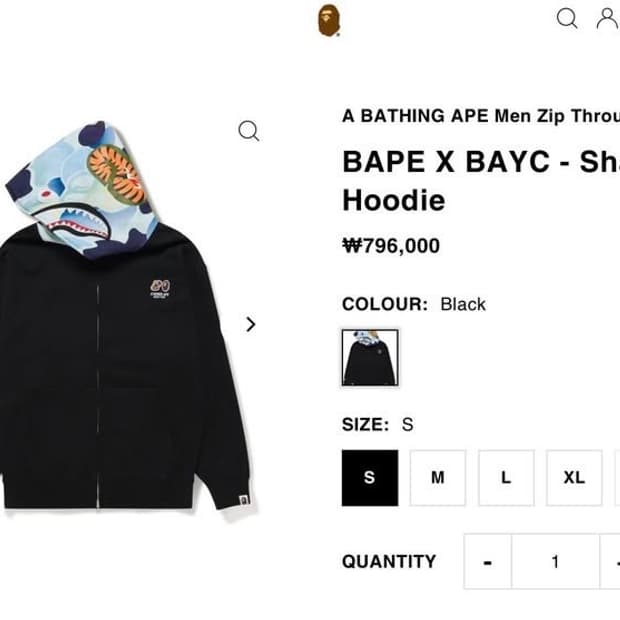Click the COLOUR: Black label
Viewport: 620px width, 620px height.
(x=414, y=304)
